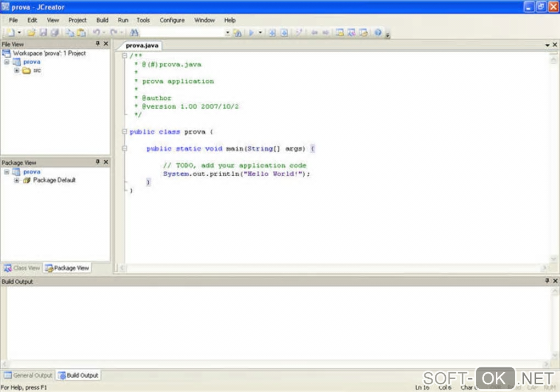Pin the File View panel
The width and height of the screenshot is (560, 392).
point(98,43)
